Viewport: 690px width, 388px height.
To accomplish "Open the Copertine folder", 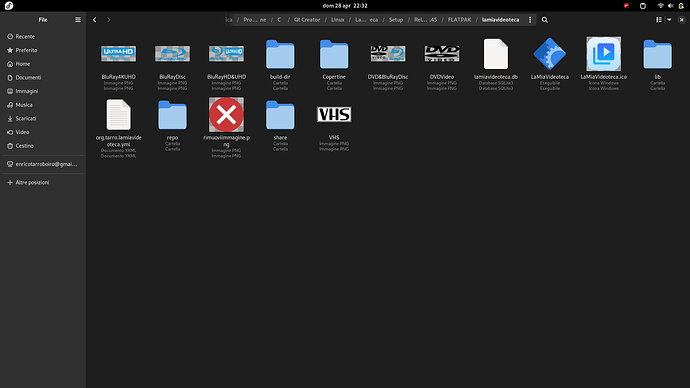I will pos(334,55).
